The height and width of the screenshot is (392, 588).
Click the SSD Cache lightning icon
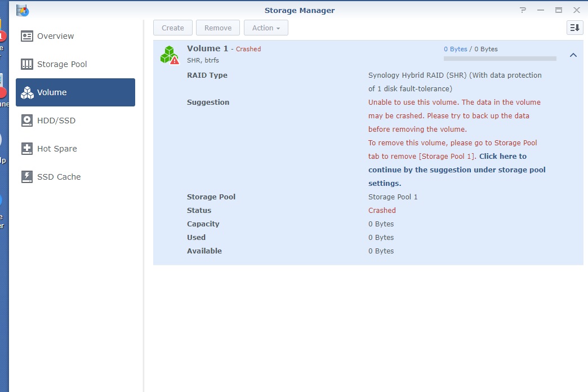pyautogui.click(x=27, y=177)
